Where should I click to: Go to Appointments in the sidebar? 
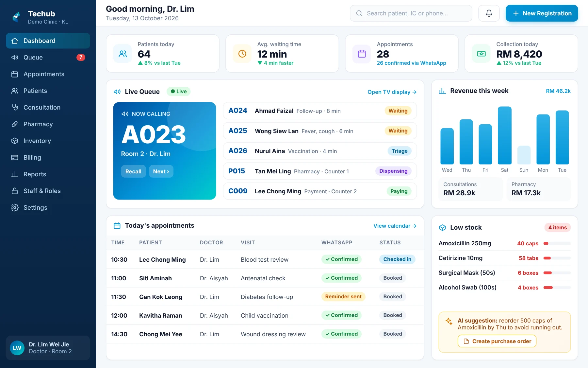48,74
